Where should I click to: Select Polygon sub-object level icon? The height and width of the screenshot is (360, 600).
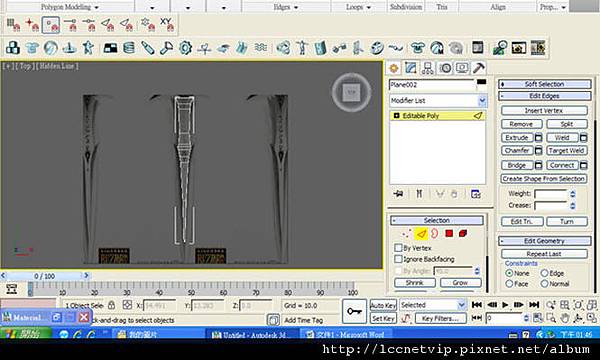tap(449, 233)
